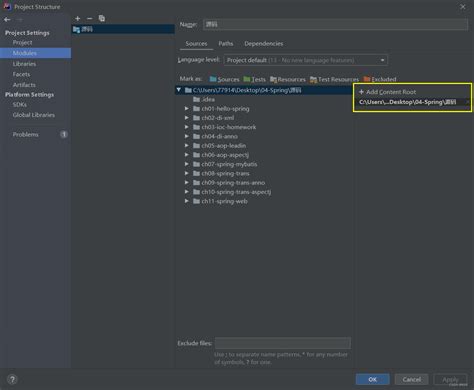The height and width of the screenshot is (390, 474).
Task: Switch to the Dependencies tab
Action: click(x=264, y=44)
